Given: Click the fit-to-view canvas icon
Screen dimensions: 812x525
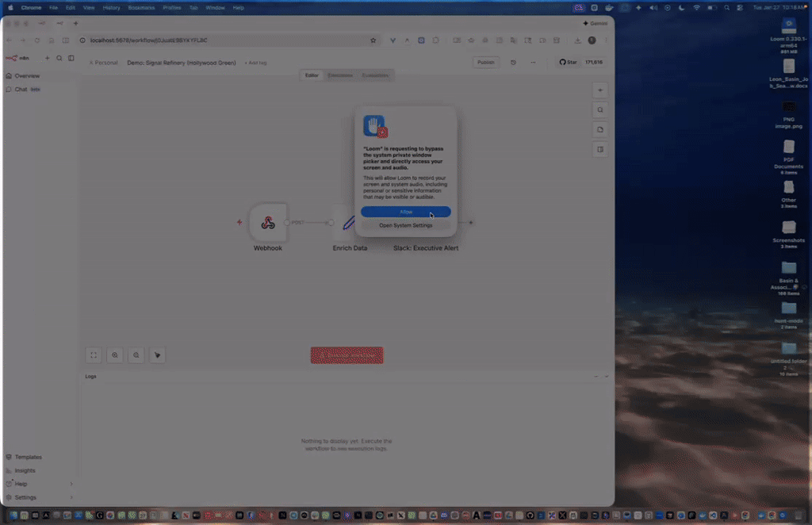Looking at the screenshot, I should click(94, 355).
